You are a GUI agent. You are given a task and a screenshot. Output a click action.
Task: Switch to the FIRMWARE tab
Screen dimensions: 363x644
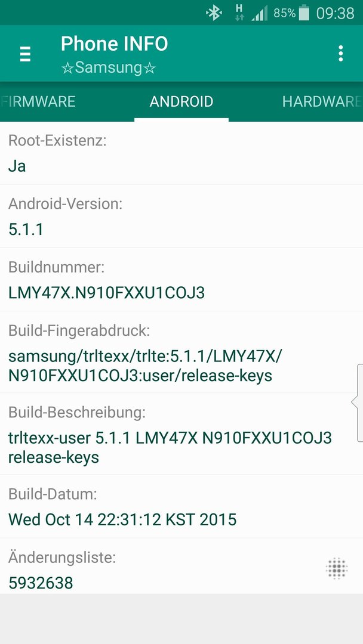coord(38,101)
